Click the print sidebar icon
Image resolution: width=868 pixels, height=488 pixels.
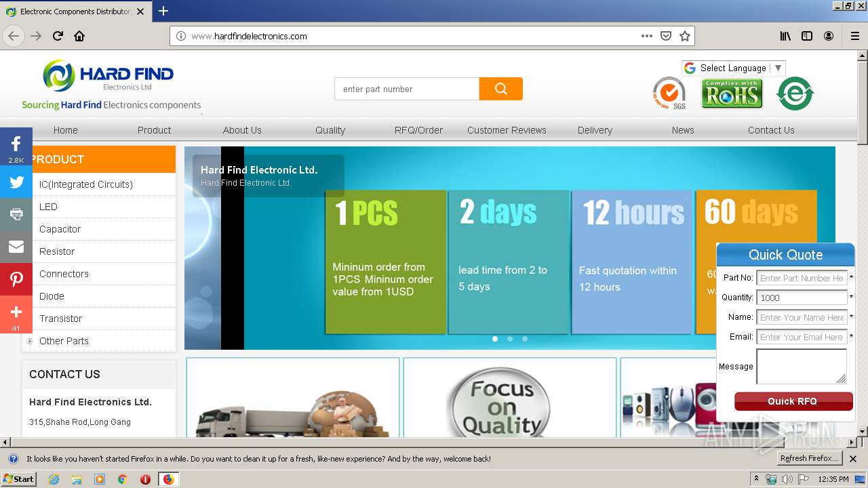pyautogui.click(x=16, y=214)
